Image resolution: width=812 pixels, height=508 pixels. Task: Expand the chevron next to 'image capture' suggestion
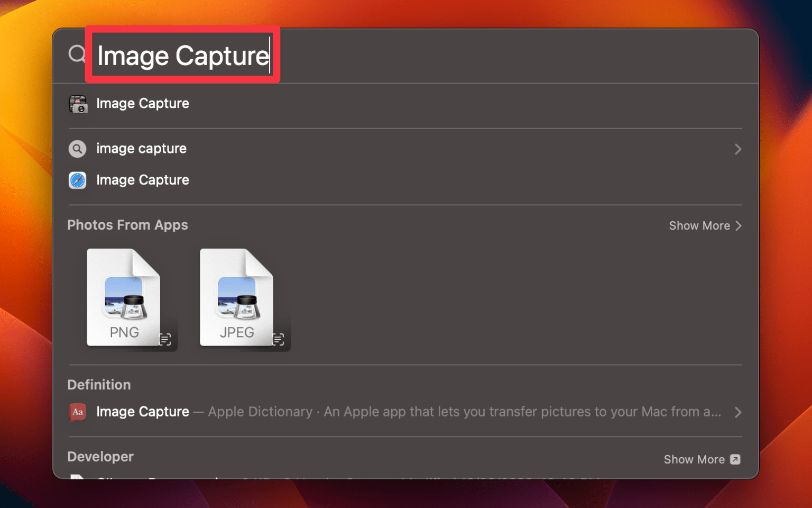pyautogui.click(x=738, y=149)
